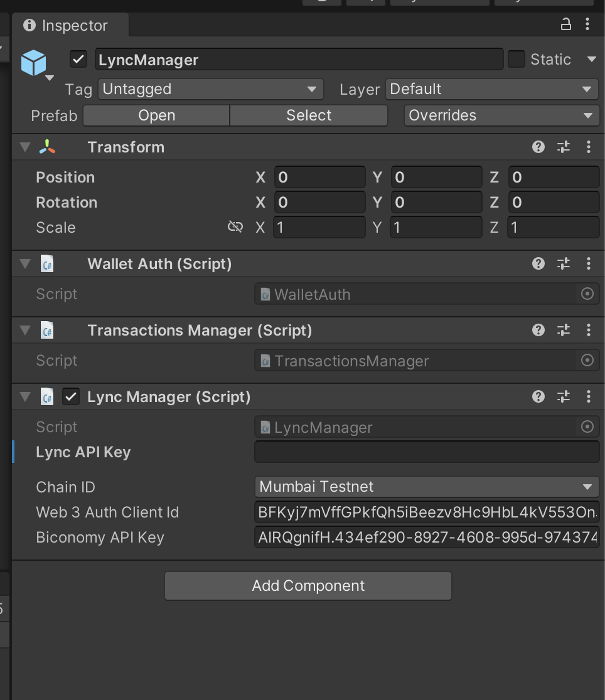Enable the Static checkbox
Screen dimensions: 605x700
coord(516,60)
